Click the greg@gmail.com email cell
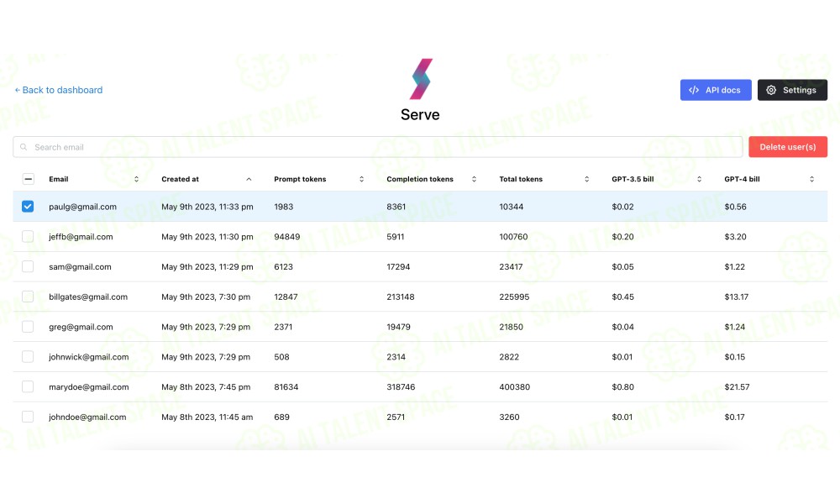840x504 pixels. tap(81, 327)
